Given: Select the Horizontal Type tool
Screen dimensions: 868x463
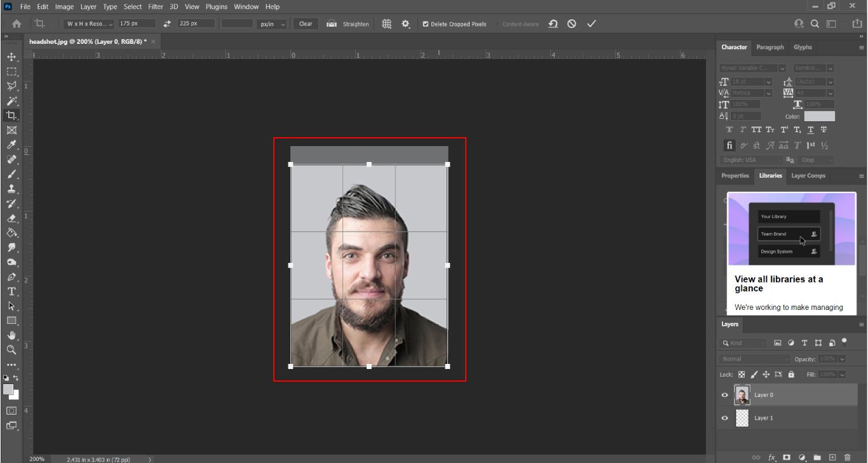Looking at the screenshot, I should pos(11,292).
